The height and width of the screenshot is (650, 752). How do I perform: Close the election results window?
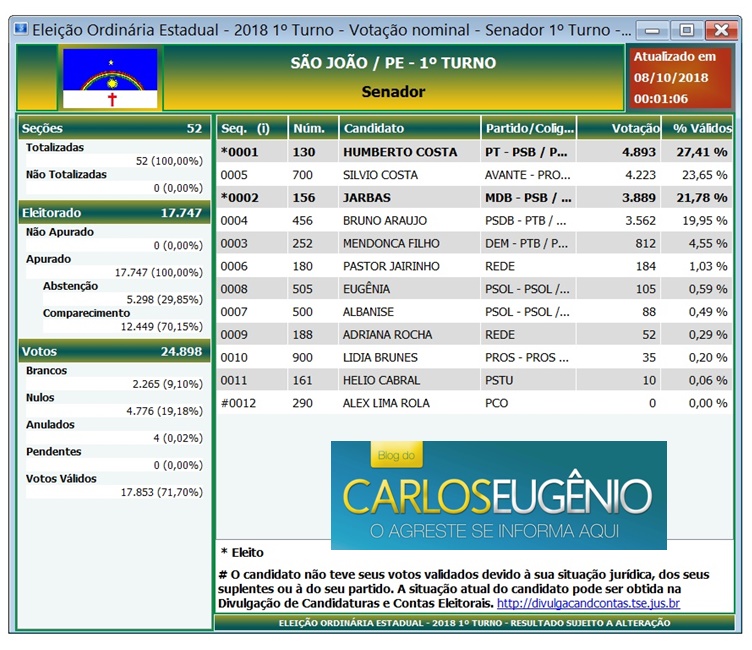click(x=721, y=31)
